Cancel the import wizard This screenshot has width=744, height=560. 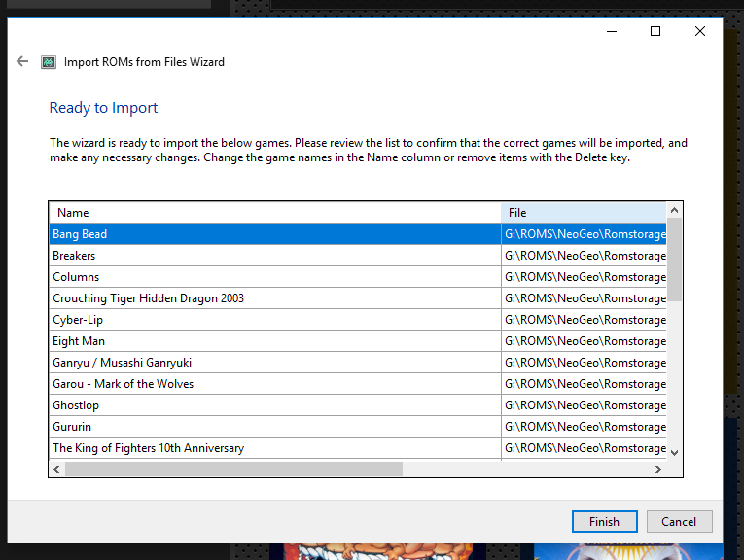tap(679, 521)
